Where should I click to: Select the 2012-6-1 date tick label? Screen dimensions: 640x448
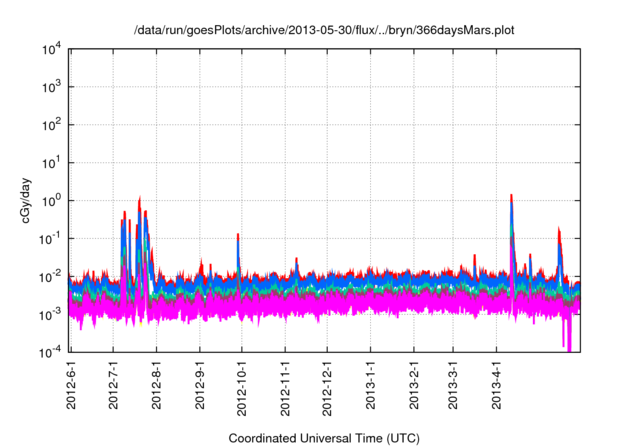[72, 385]
